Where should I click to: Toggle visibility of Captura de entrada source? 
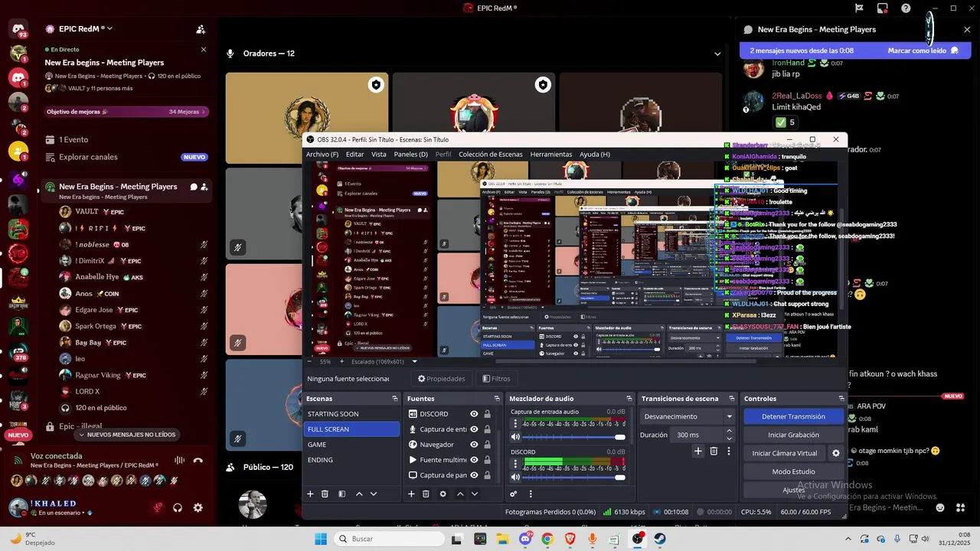click(x=474, y=429)
